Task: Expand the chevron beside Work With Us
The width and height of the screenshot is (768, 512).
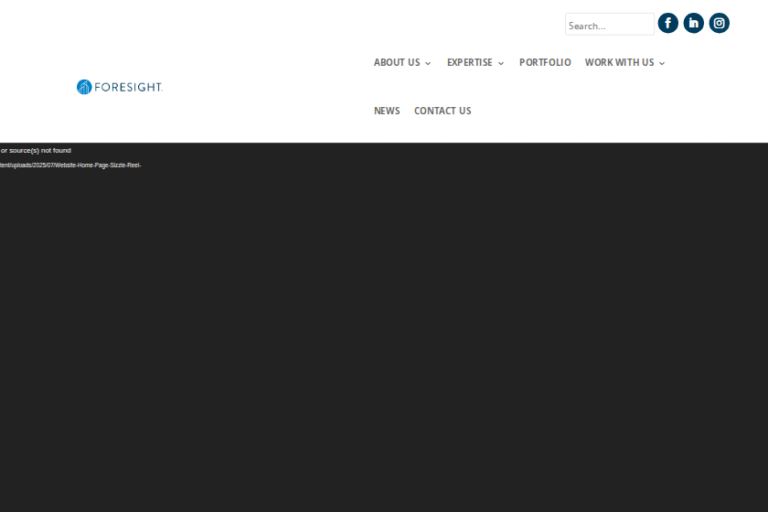Action: (x=662, y=63)
